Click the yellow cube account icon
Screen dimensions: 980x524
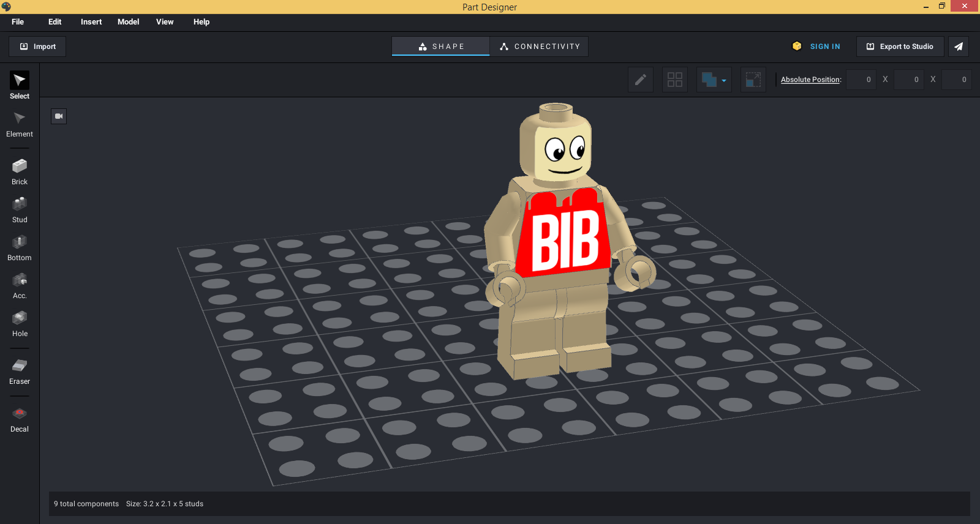pyautogui.click(x=797, y=46)
